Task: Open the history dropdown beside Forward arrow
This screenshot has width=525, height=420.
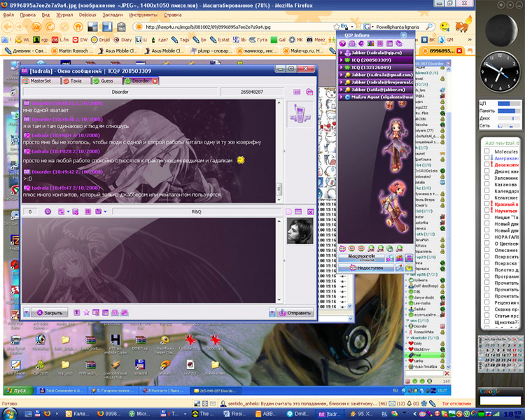Action: click(26, 27)
